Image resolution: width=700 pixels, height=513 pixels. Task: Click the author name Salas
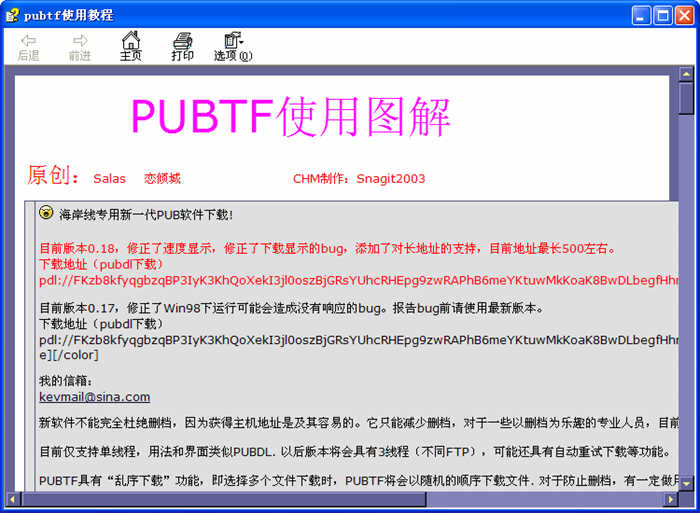pos(109,179)
